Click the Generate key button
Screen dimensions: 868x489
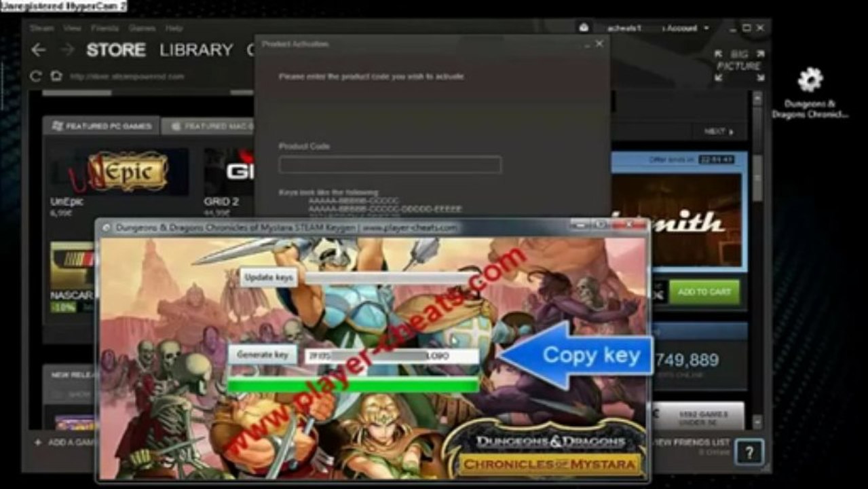coord(262,355)
